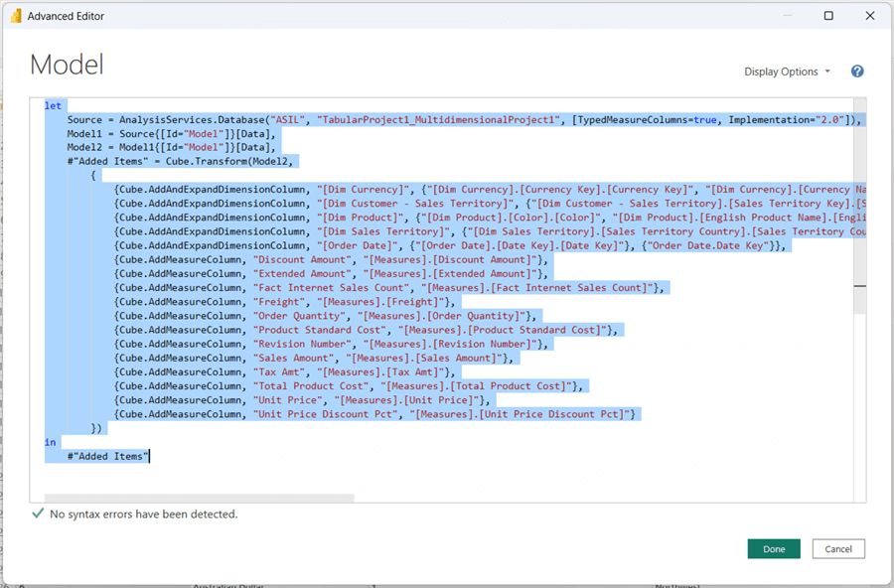Close the Advanced Editor dialog
894x588 pixels.
(x=871, y=16)
